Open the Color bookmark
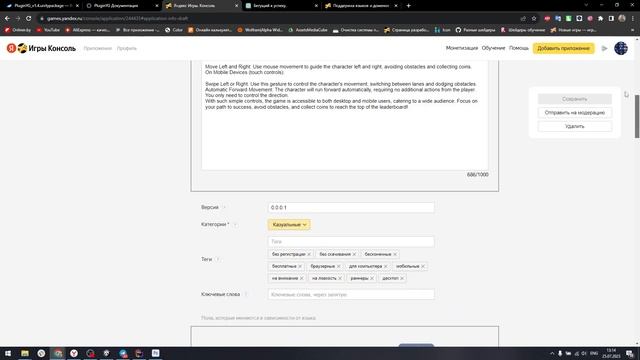The width and height of the screenshot is (640, 360). (x=174, y=30)
